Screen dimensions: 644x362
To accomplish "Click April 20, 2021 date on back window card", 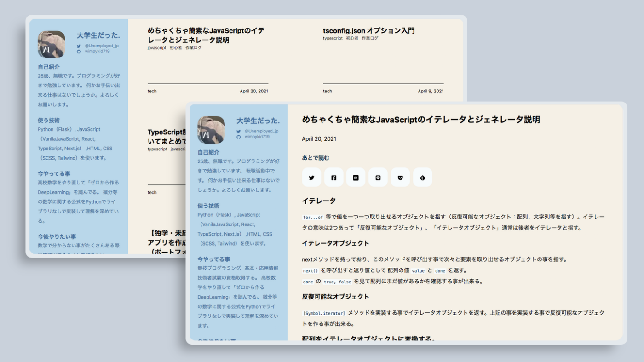I will (254, 91).
